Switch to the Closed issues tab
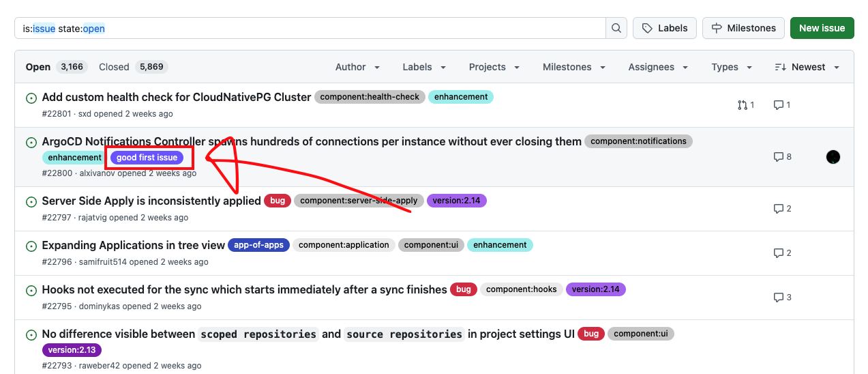Viewport: 868px width, 374px height. coord(133,67)
